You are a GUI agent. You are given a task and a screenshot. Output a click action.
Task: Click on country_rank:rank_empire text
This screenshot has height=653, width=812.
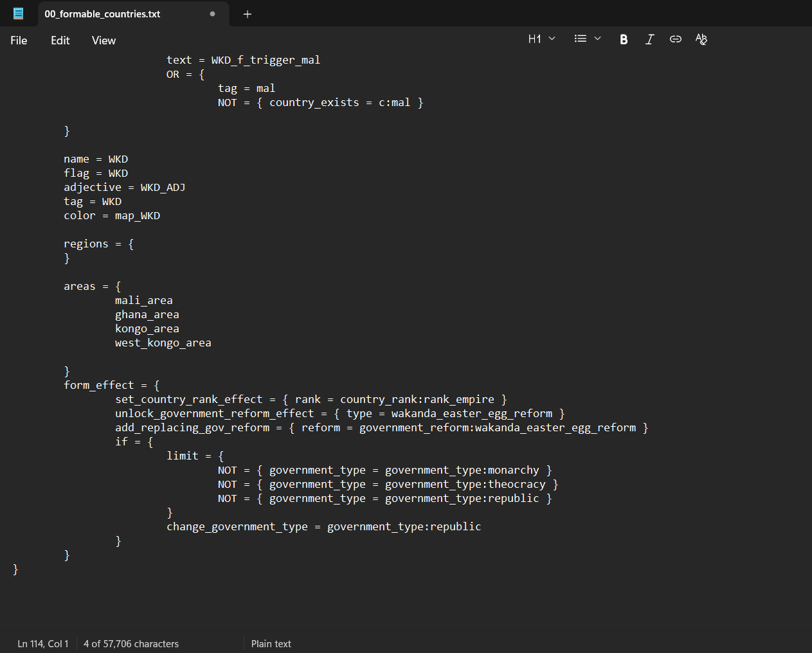click(x=417, y=399)
